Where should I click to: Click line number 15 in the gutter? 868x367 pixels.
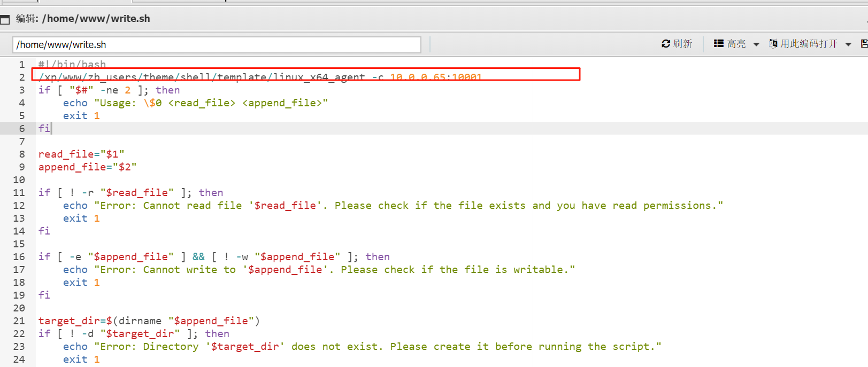[x=19, y=244]
